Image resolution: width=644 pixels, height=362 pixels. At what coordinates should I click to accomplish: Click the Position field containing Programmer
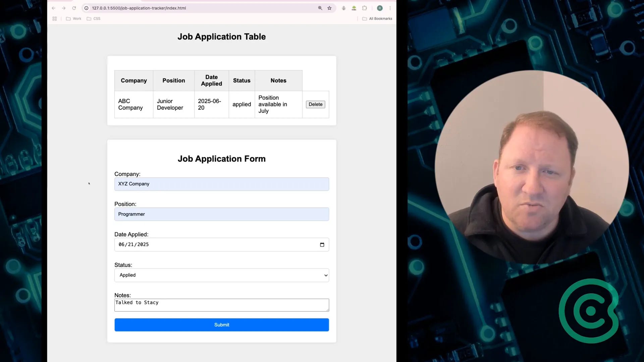[221, 214]
